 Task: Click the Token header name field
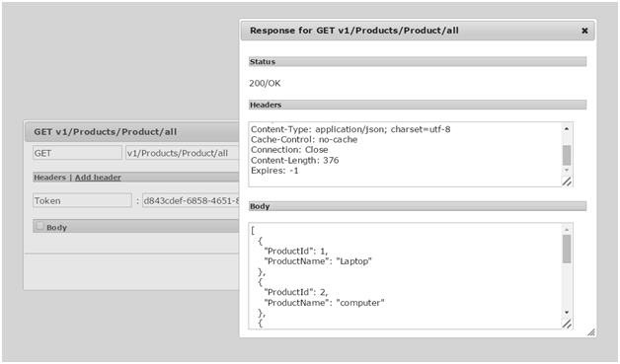(82, 200)
